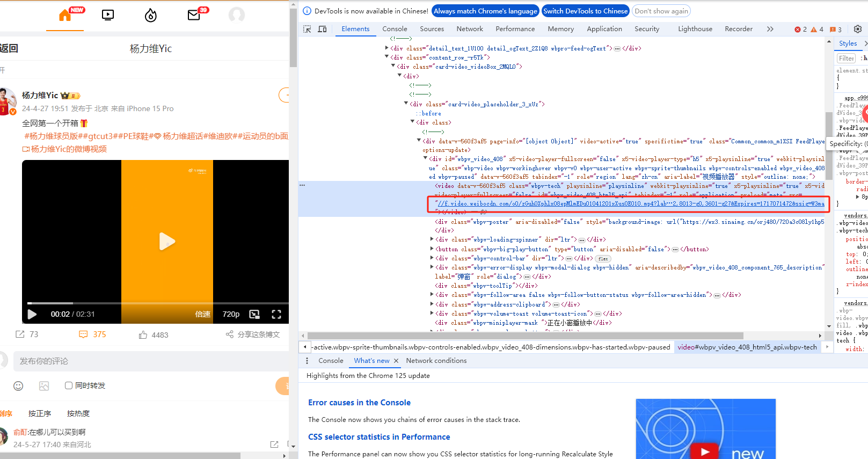Expand the wbpv-control-bar div node
This screenshot has height=459, width=868.
pyautogui.click(x=432, y=258)
